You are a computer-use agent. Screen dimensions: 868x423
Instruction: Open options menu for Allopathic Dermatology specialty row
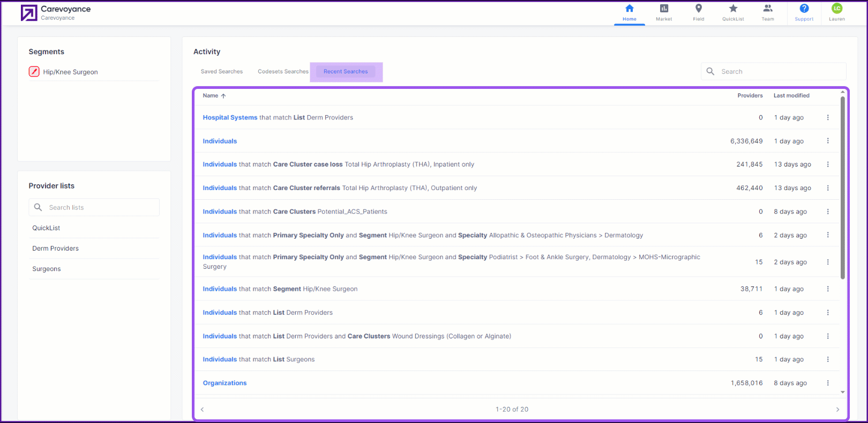click(828, 235)
